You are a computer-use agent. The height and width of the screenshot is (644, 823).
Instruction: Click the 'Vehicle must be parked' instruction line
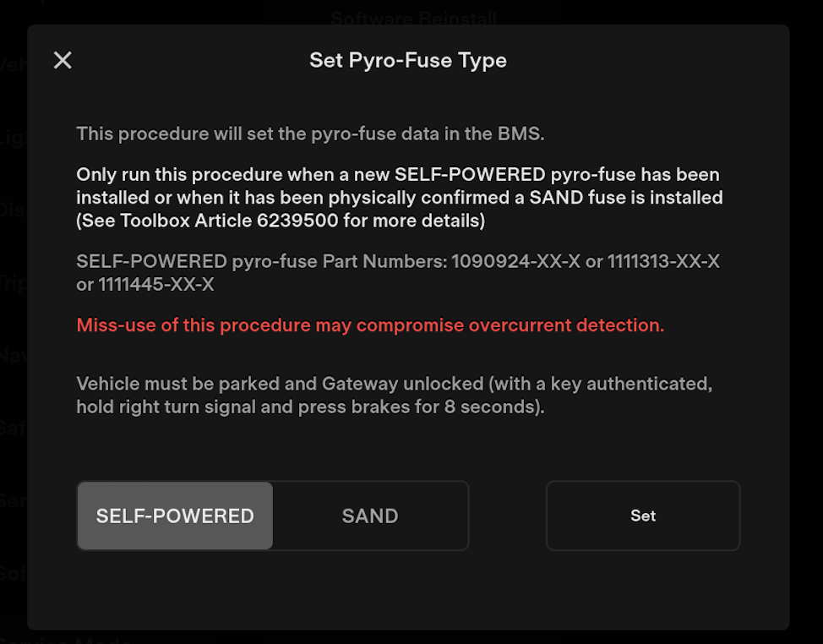point(394,384)
